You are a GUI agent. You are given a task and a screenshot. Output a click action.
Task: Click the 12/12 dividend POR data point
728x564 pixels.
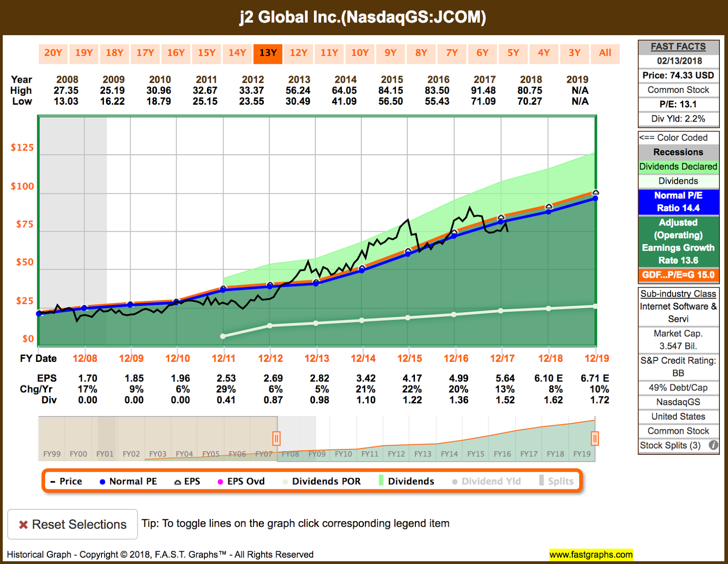click(x=270, y=325)
